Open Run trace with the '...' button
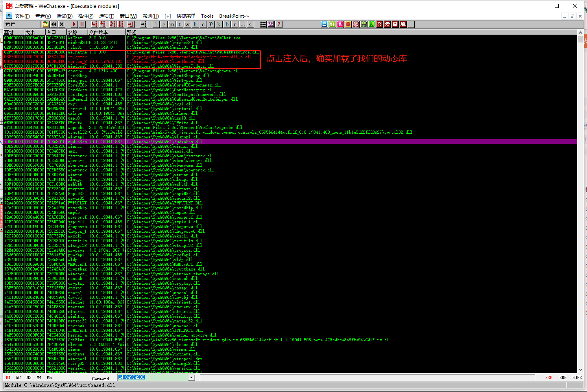Viewport: 587px width, 392px height. 243,24
